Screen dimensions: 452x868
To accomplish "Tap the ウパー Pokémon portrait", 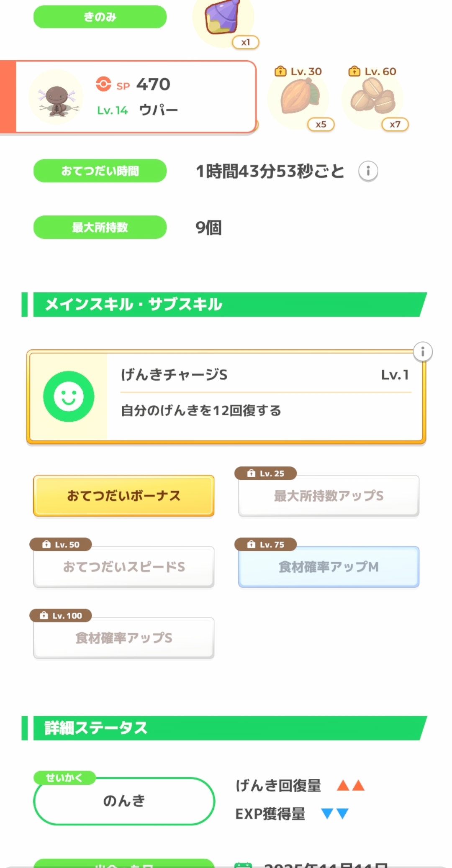I will point(56,97).
